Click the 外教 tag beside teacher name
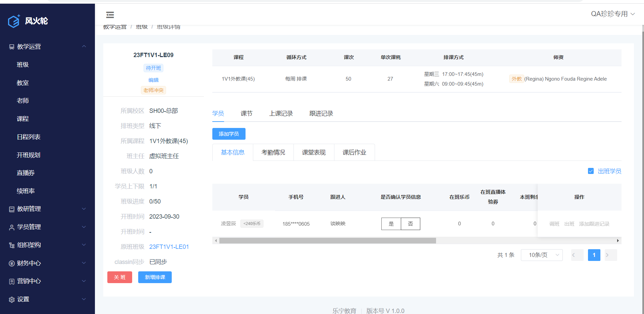This screenshot has height=314, width=644. click(x=517, y=79)
